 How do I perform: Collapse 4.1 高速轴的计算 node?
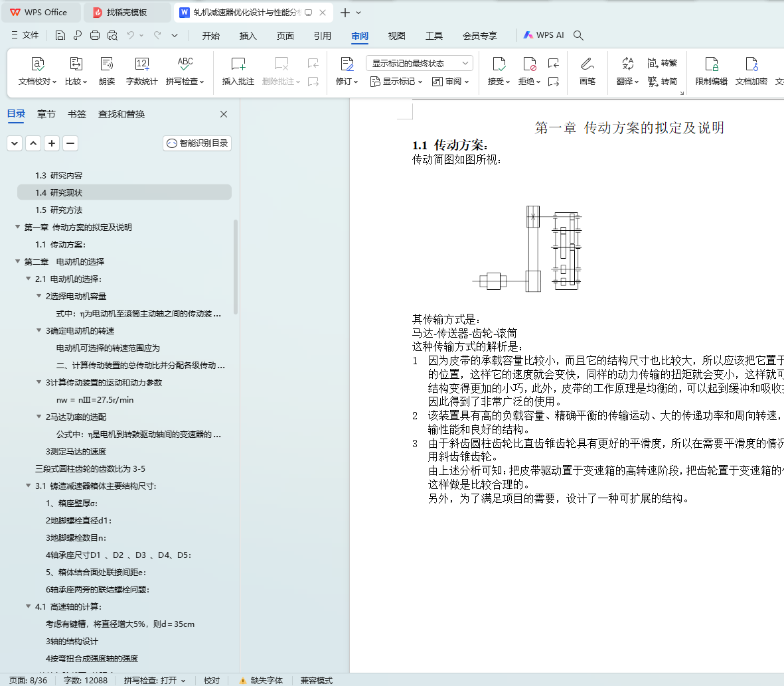[29, 606]
